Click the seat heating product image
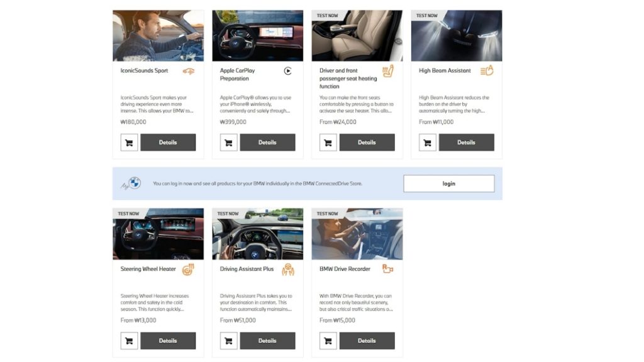Screen dimensions: 644x362 pos(357,36)
